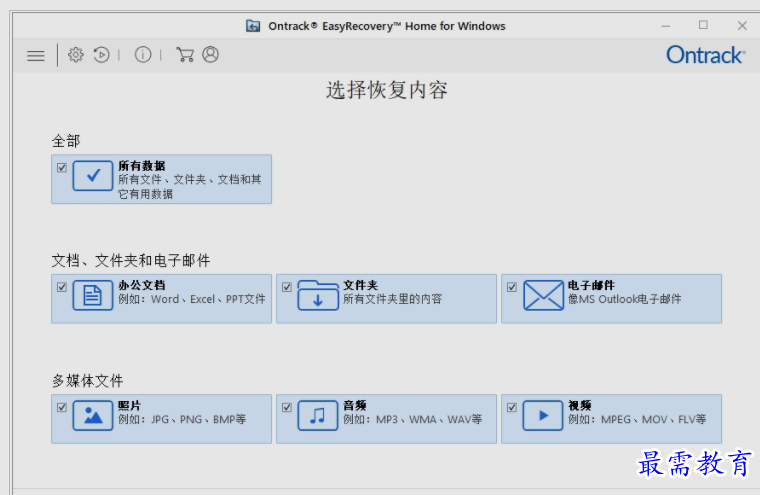Toggle the 电子邮件 checkbox

(x=512, y=287)
